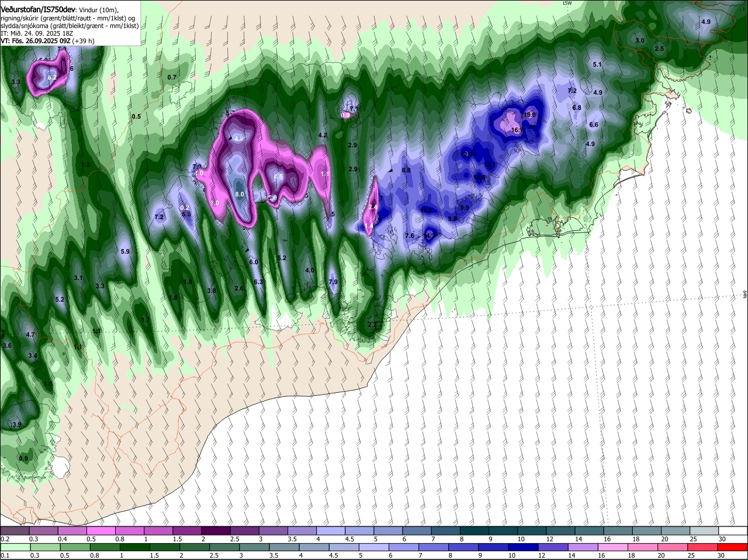Viewport: 748px width, 560px height.
Task: Click the dark teal 9–10 swatch in the upper legend row
Action: 503,530
